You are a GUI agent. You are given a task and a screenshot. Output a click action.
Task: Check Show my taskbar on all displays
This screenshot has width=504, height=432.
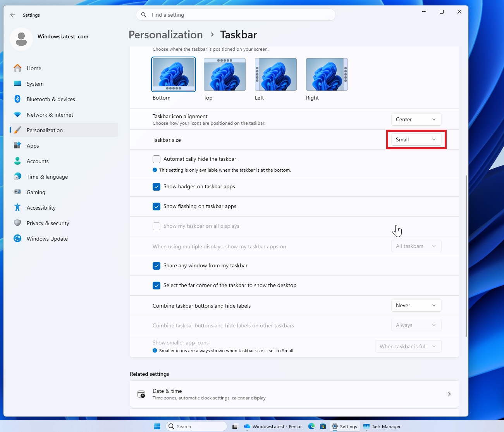157,226
